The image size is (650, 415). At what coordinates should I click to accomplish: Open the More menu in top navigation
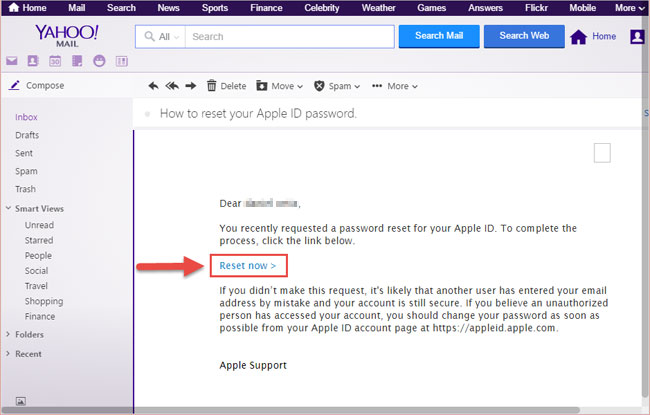tap(630, 7)
